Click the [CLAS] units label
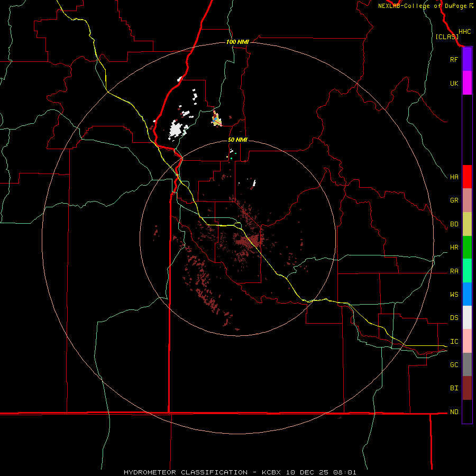 click(x=447, y=36)
